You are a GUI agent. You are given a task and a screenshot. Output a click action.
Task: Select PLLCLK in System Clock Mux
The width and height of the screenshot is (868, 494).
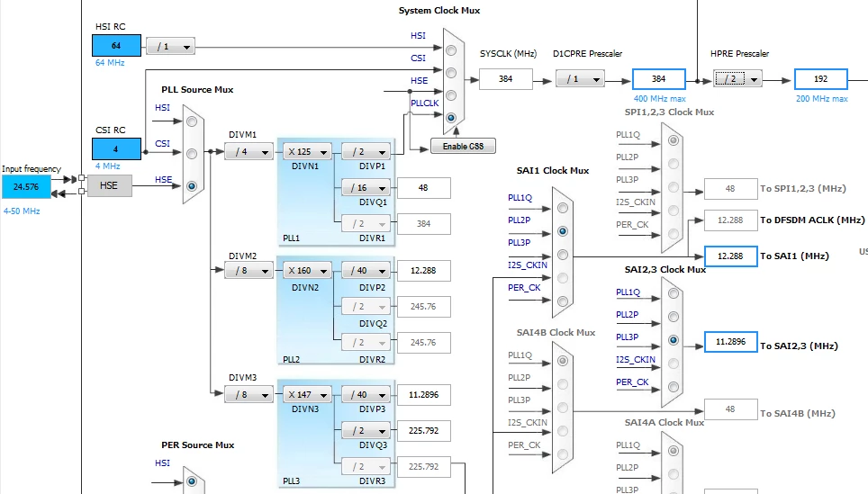[x=451, y=118]
